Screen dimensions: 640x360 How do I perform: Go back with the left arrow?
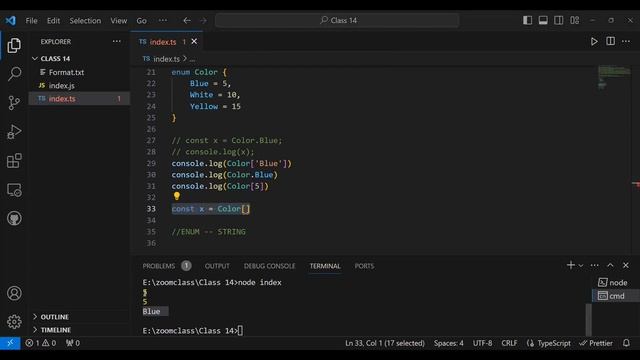click(x=187, y=20)
